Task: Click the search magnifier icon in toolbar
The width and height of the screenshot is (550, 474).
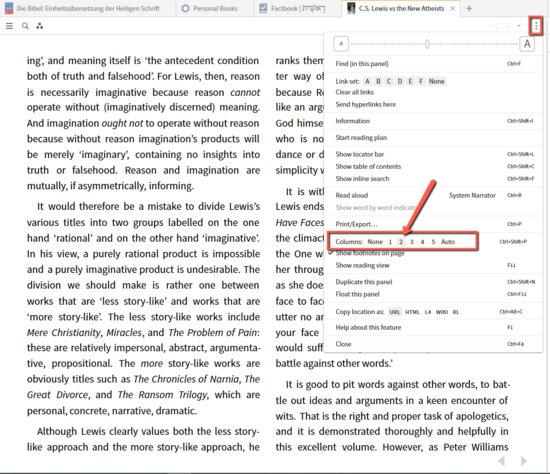Action: pos(25,26)
